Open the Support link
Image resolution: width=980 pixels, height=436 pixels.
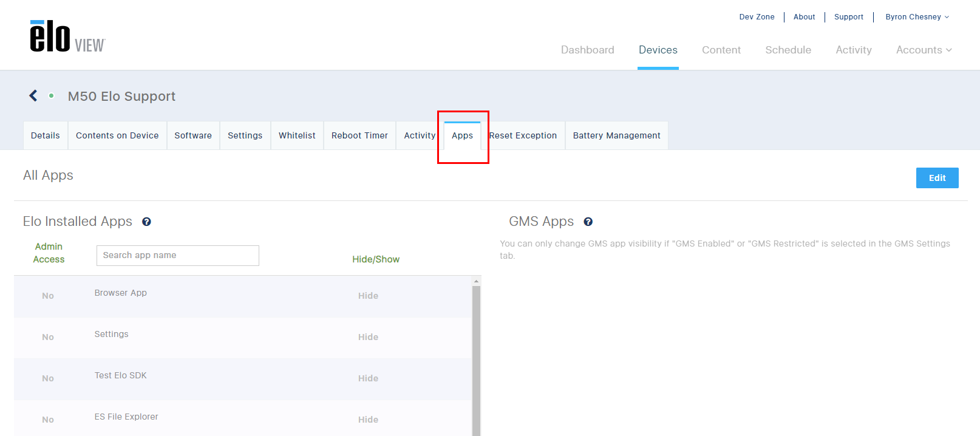click(x=848, y=17)
